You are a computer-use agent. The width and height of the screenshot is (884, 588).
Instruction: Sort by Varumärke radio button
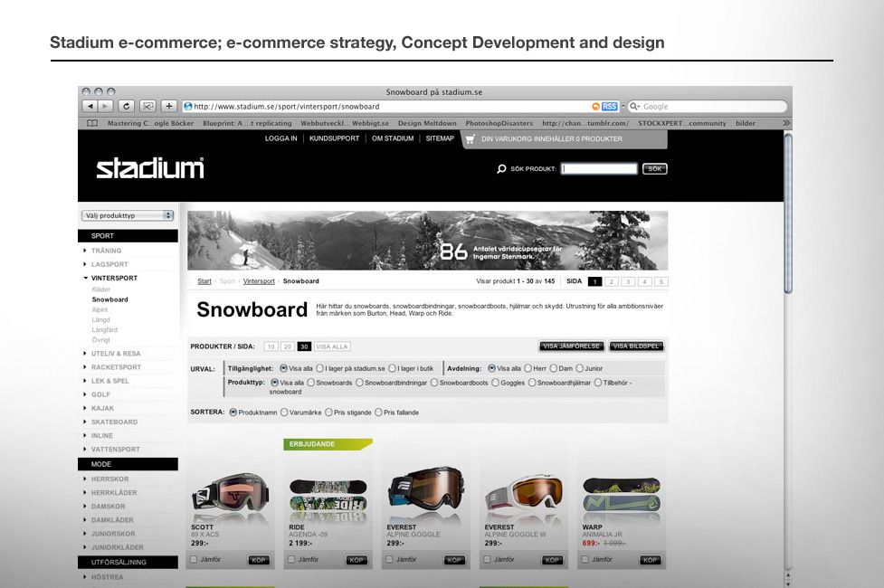coord(284,413)
